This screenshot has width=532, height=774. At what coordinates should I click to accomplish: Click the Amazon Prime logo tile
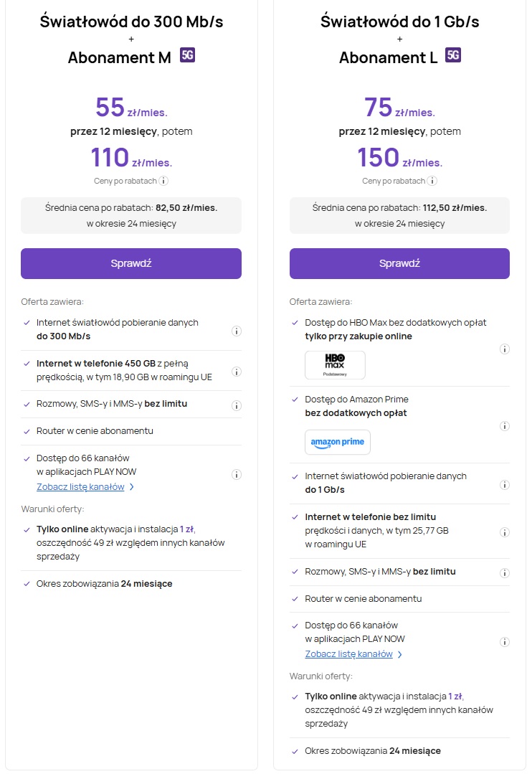(338, 442)
